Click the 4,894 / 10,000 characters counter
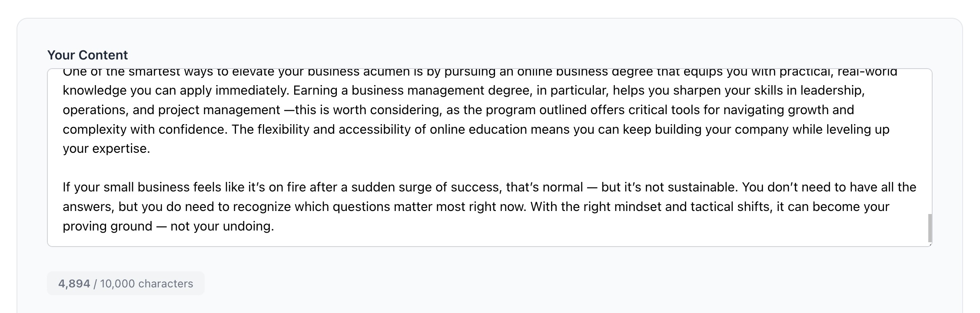Image resolution: width=980 pixels, height=313 pixels. click(x=126, y=283)
